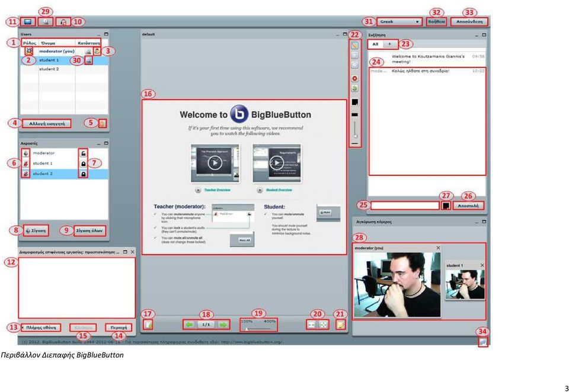Unlock student 1's audio padlock
569x392 pixels.
coord(84,163)
